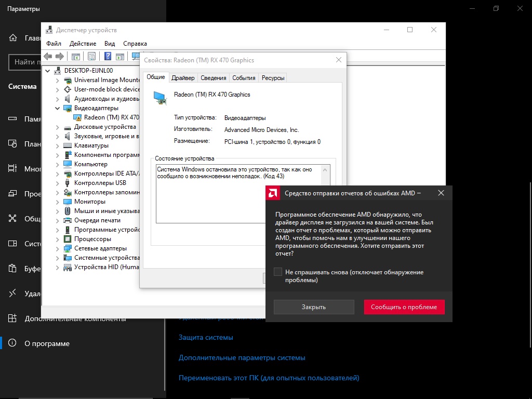This screenshot has height=399, width=532.
Task: Open О программе in the Settings sidebar
Action: [47, 343]
